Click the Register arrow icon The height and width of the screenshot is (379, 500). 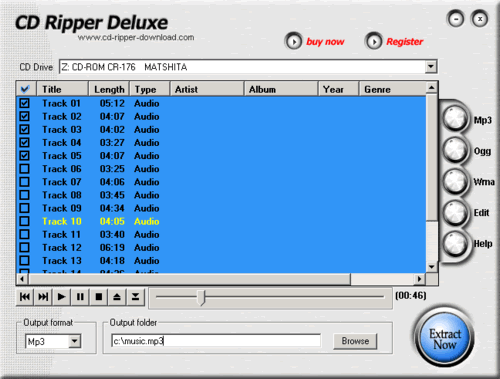point(374,42)
